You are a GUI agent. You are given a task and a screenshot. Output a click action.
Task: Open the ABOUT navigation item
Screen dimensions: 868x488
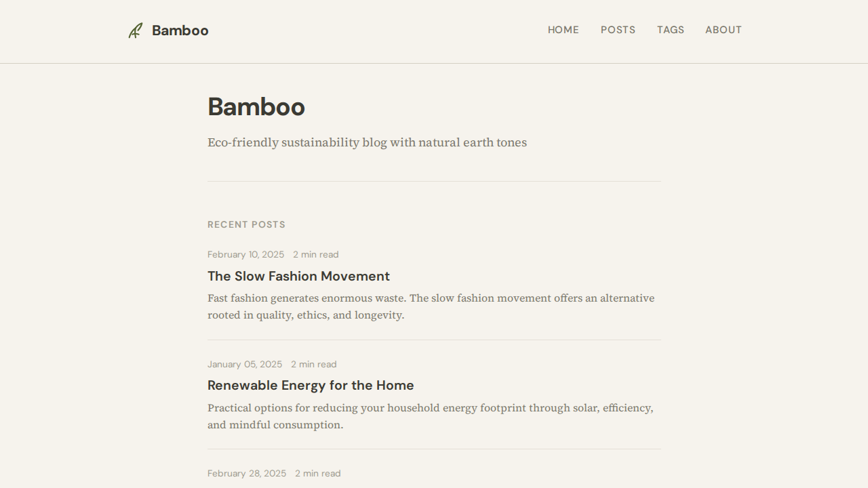click(x=723, y=30)
